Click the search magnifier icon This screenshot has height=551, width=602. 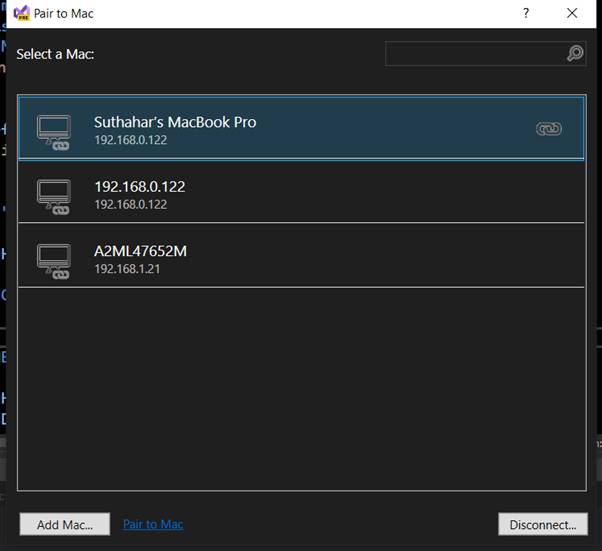[x=575, y=53]
